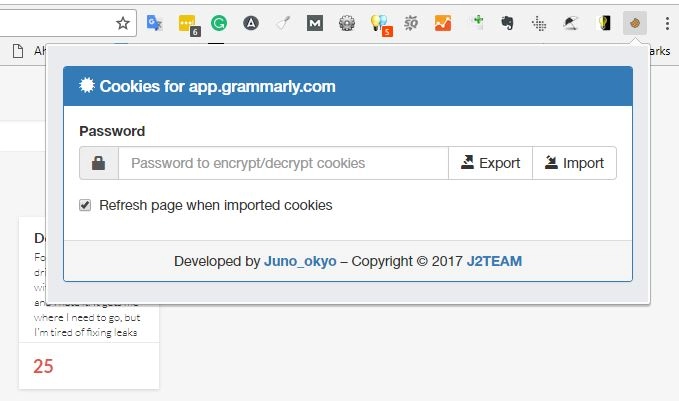Screen dimensions: 679x401
Task: Click the gear cog extension icon
Action: [x=347, y=23]
